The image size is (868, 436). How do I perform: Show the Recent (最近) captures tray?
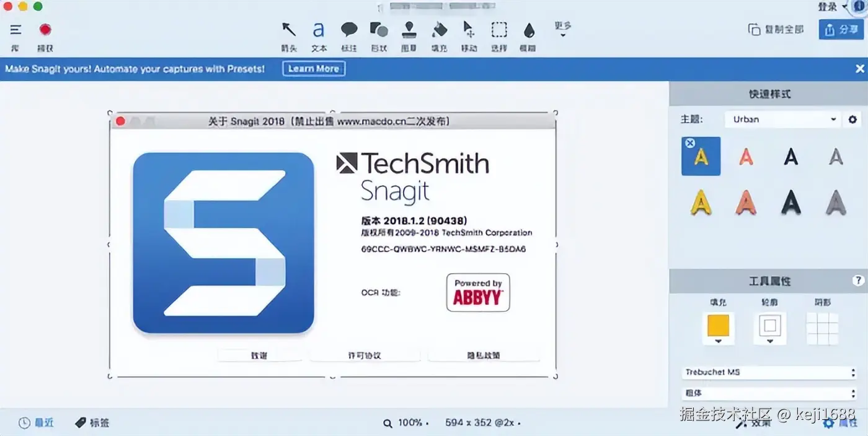pyautogui.click(x=36, y=423)
